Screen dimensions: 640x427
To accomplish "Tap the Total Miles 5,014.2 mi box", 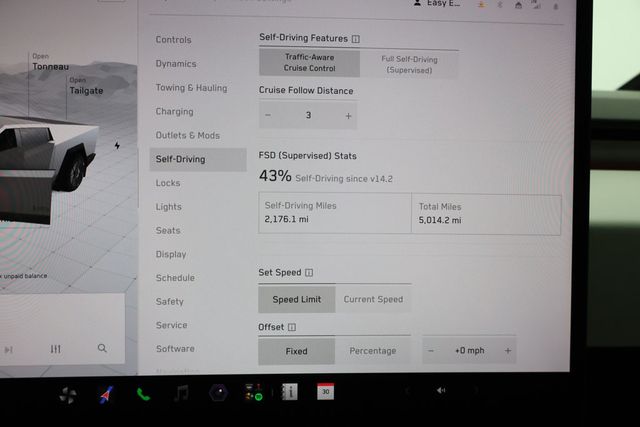I will point(486,214).
